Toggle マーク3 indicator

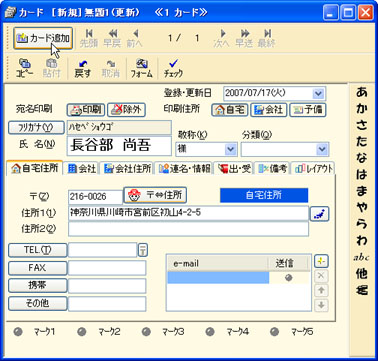[x=146, y=332]
